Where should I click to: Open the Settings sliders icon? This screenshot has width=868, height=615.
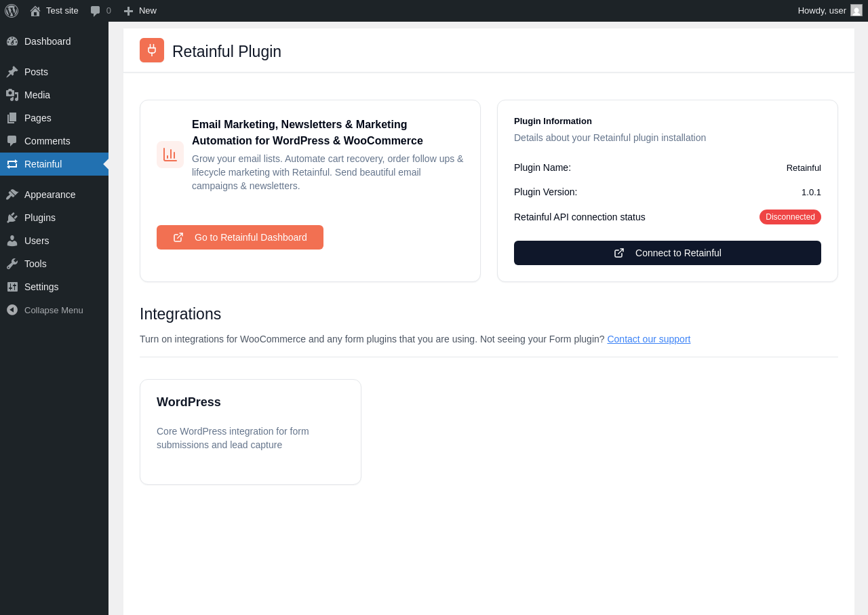tap(12, 287)
